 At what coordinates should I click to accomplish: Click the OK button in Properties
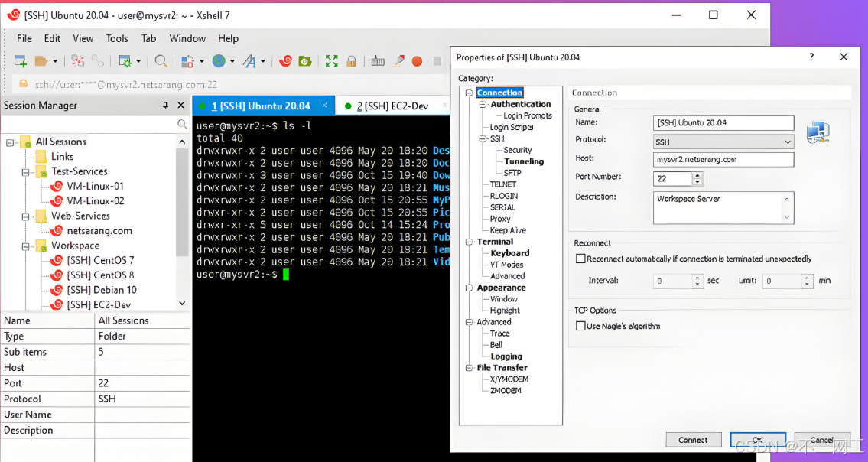[757, 440]
